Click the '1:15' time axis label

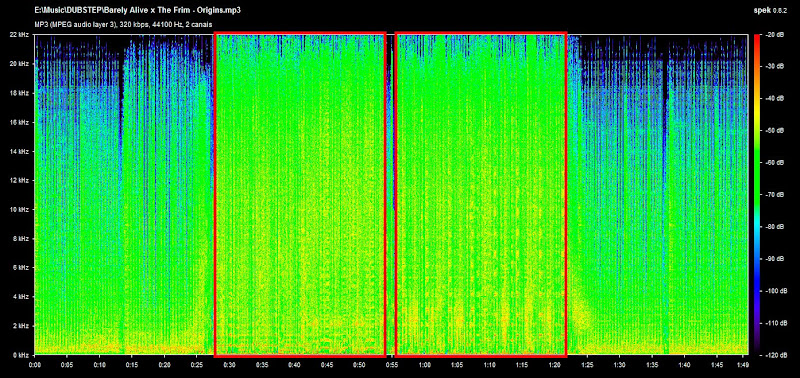(522, 365)
